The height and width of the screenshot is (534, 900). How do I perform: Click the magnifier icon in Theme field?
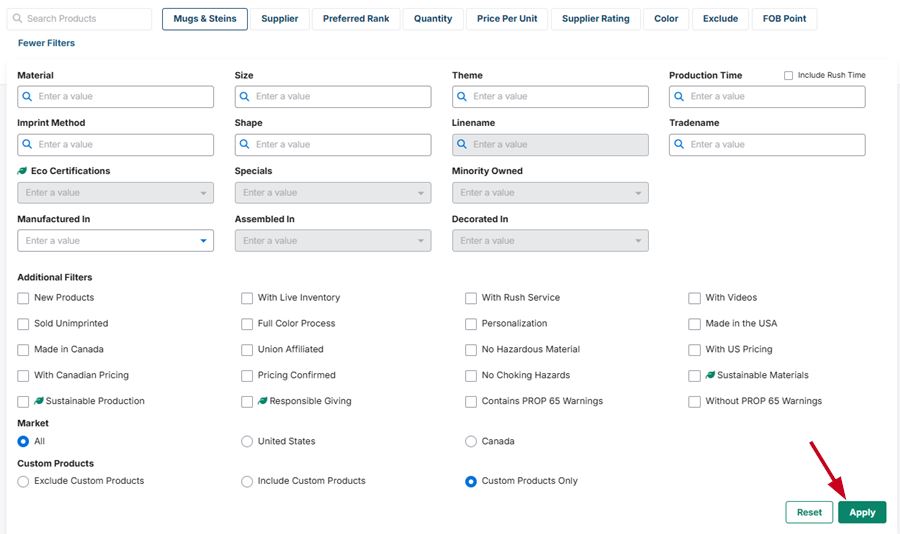click(x=462, y=97)
